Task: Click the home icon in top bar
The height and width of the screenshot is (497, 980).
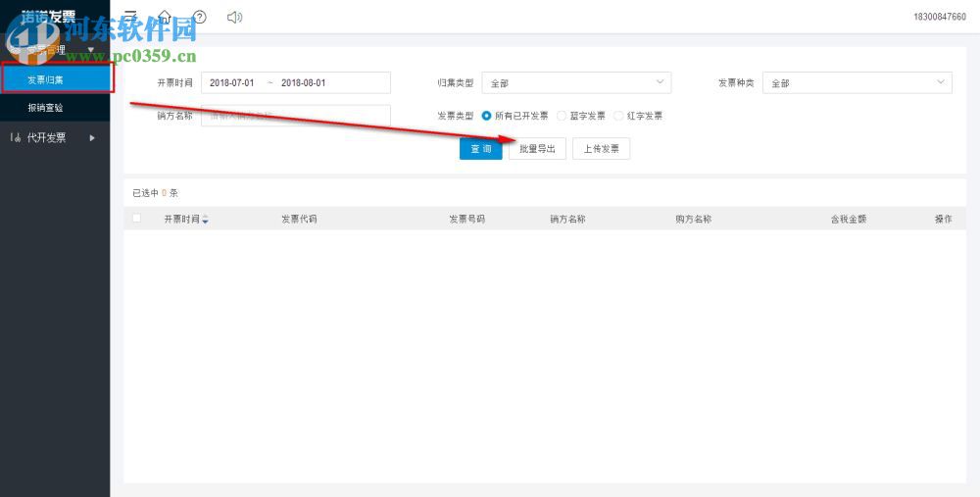Action: (x=165, y=17)
